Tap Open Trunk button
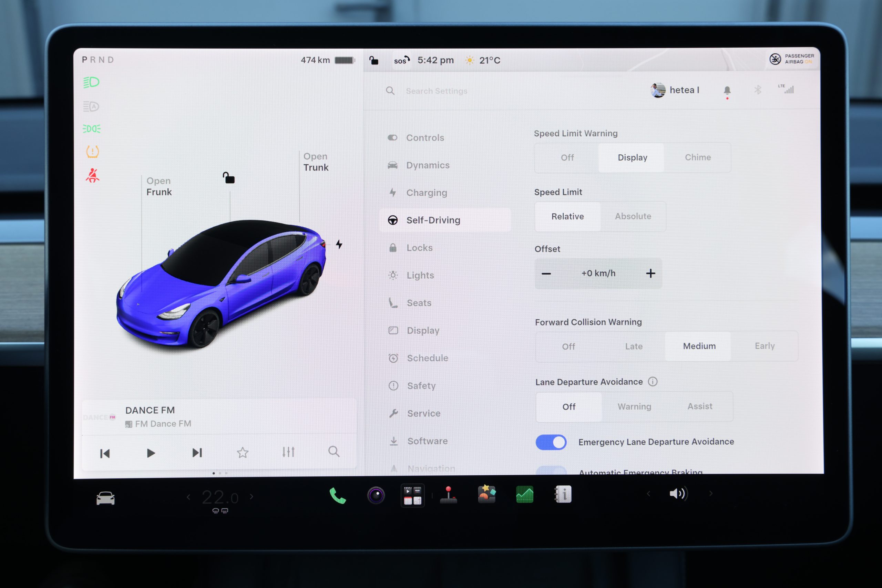 point(316,162)
